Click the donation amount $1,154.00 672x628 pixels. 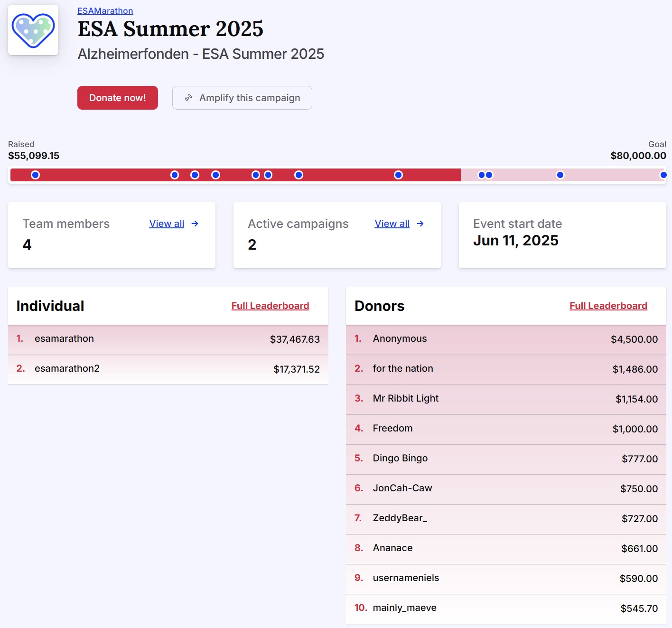coord(637,399)
